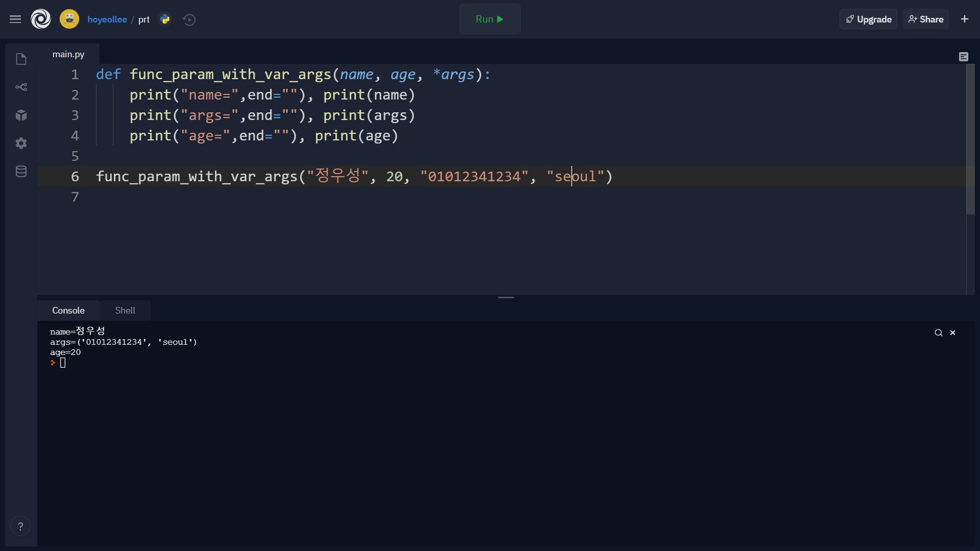Screen dimensions: 980x551
Task: Click the Python language icon
Action: (164, 19)
